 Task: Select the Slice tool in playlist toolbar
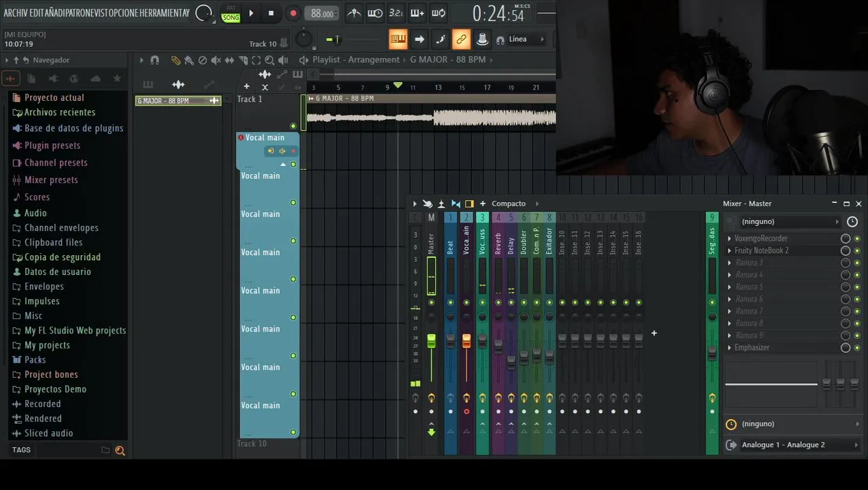242,60
